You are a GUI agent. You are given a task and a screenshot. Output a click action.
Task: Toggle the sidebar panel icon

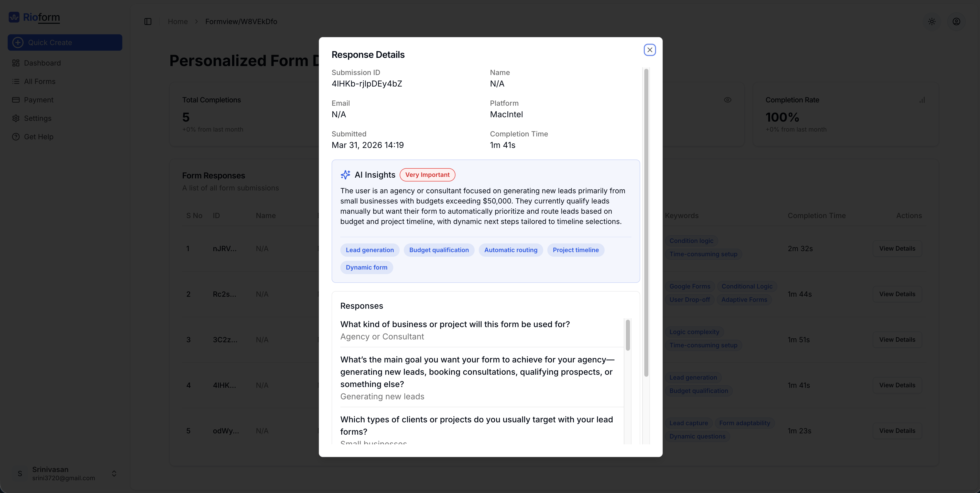click(148, 22)
